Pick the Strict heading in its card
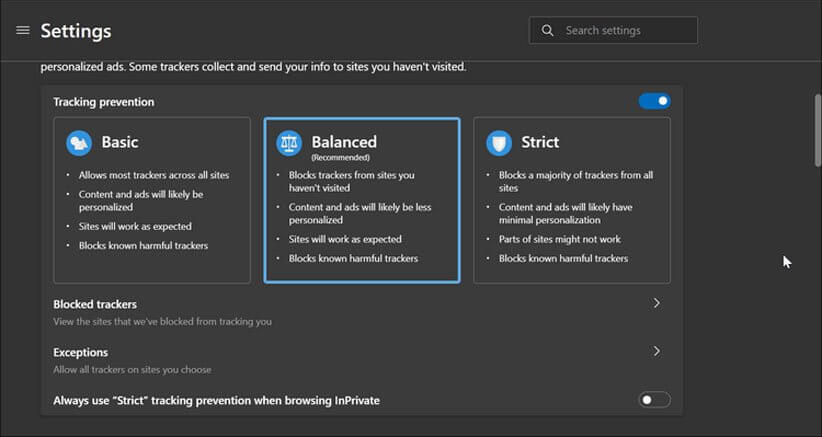This screenshot has height=437, width=822. pos(540,142)
